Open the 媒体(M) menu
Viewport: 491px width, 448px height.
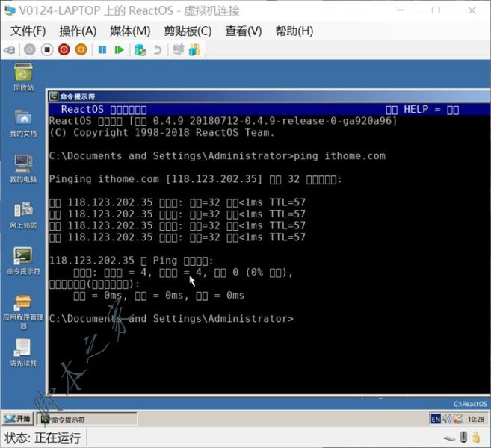[x=130, y=31]
